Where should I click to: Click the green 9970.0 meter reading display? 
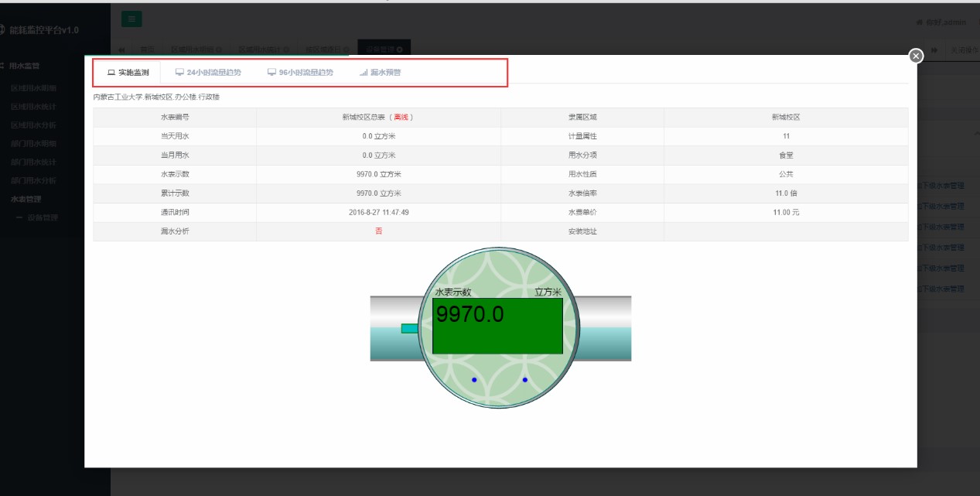tap(497, 326)
